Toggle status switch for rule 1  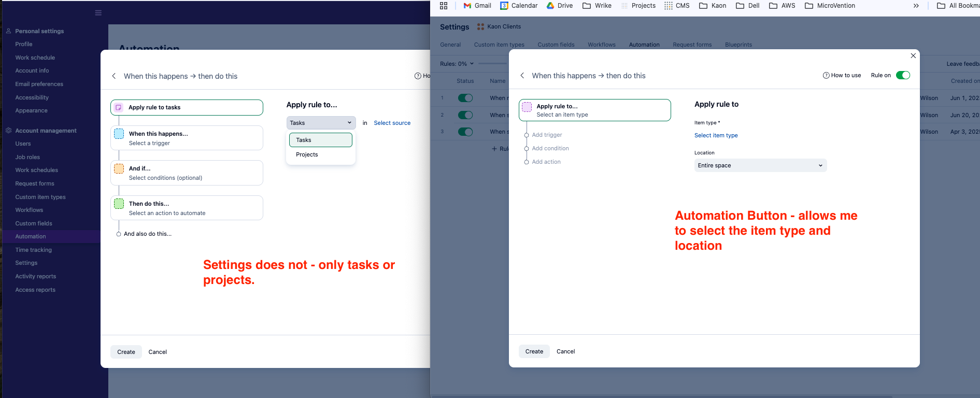point(465,98)
